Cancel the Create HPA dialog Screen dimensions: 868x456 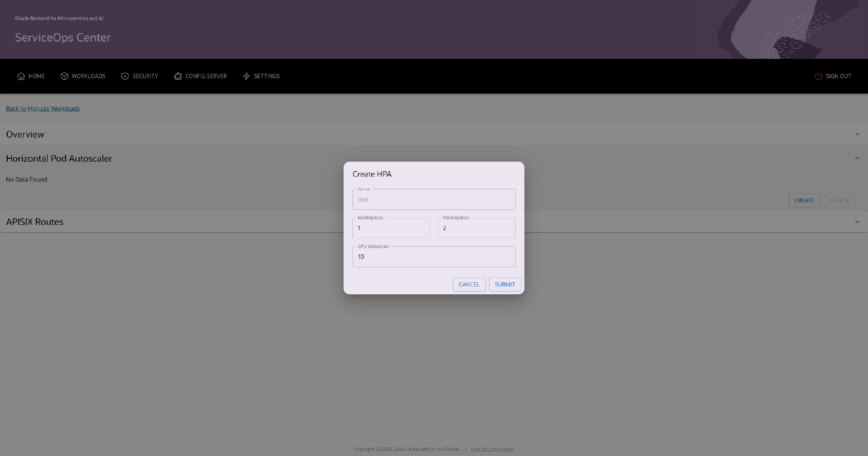tap(469, 284)
